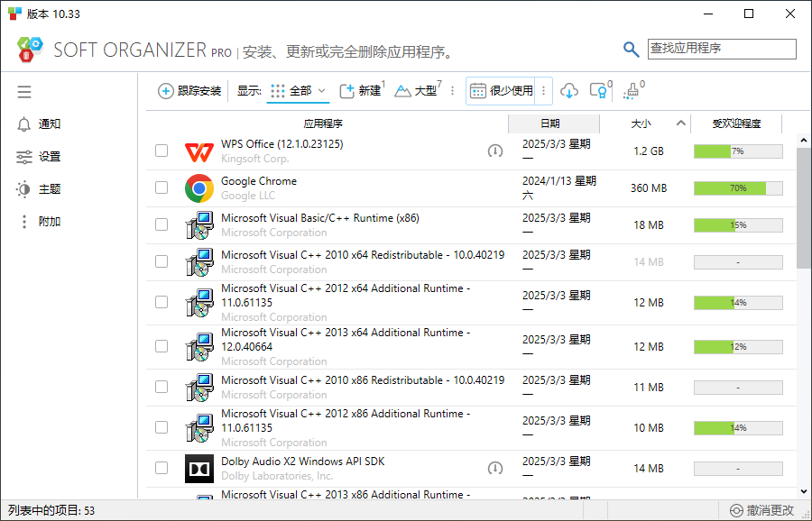Click the list scrollbar down arrow
The height and width of the screenshot is (521, 812).
click(x=804, y=492)
